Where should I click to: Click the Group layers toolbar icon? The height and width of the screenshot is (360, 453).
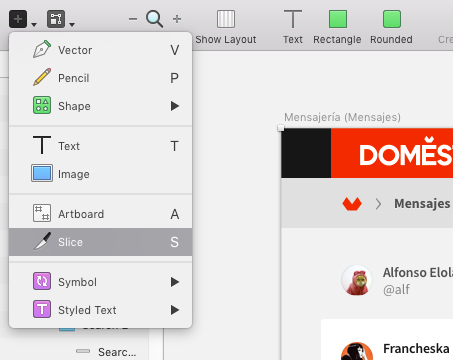56,19
